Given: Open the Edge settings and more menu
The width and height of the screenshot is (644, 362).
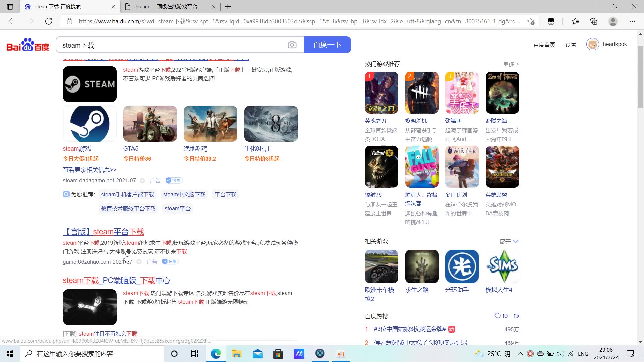Looking at the screenshot, I should click(x=632, y=21).
